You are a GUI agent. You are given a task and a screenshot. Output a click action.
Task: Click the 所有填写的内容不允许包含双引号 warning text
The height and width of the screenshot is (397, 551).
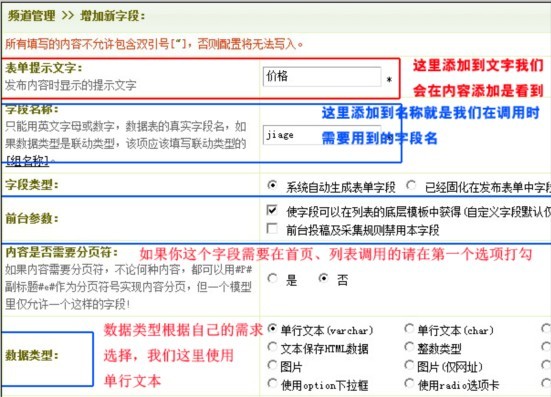tap(154, 44)
